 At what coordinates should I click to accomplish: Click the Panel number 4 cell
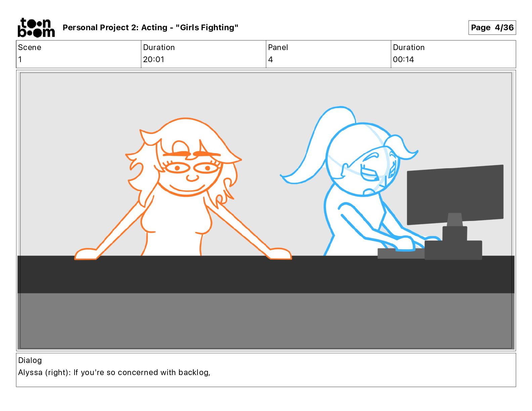[x=328, y=54]
